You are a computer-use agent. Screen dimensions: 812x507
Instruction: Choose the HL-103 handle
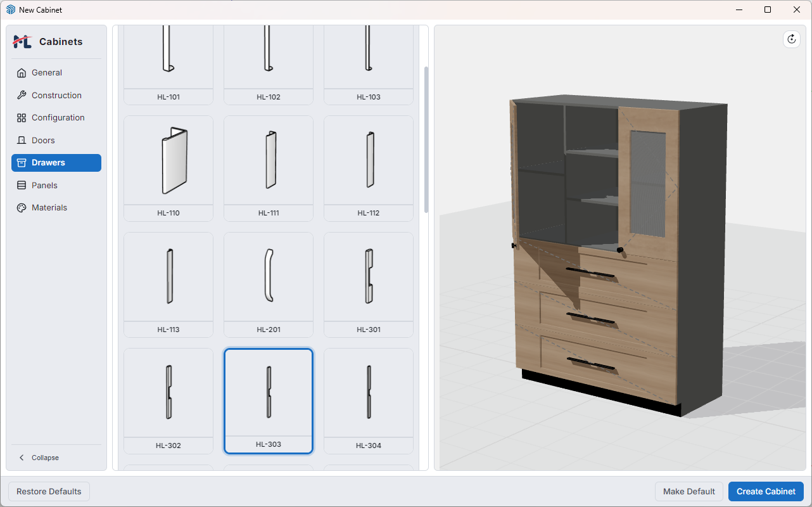point(369,65)
